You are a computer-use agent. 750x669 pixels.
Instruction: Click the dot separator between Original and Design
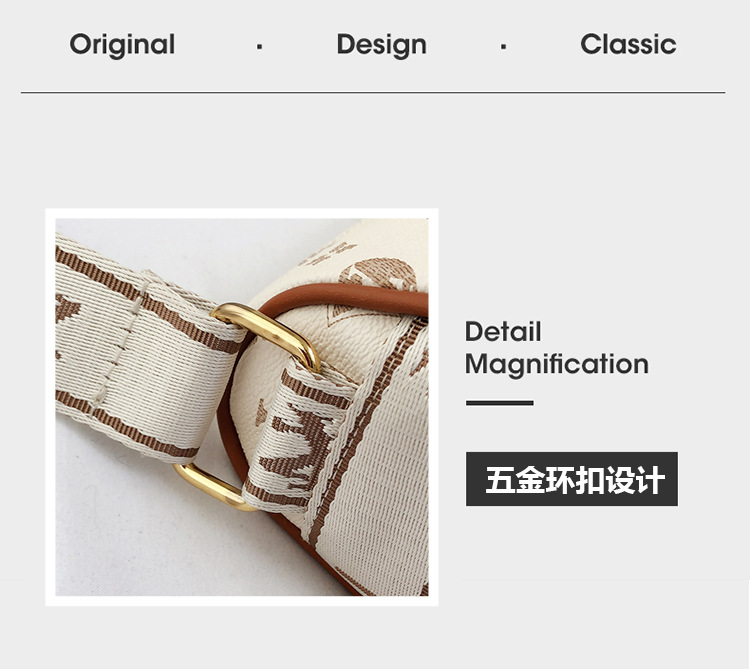tap(259, 46)
